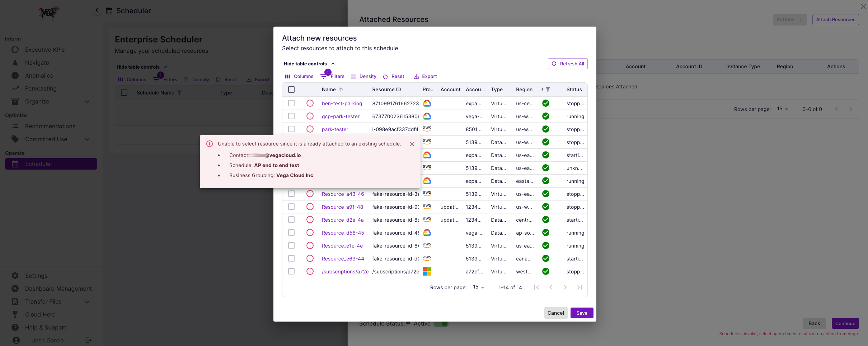Click the logout icon beside Josh Garcia

[89, 340]
